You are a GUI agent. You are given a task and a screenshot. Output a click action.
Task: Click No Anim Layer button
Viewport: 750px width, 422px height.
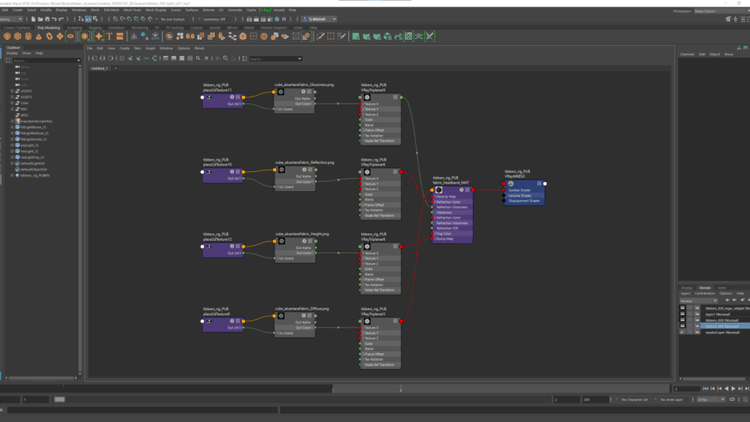click(672, 400)
